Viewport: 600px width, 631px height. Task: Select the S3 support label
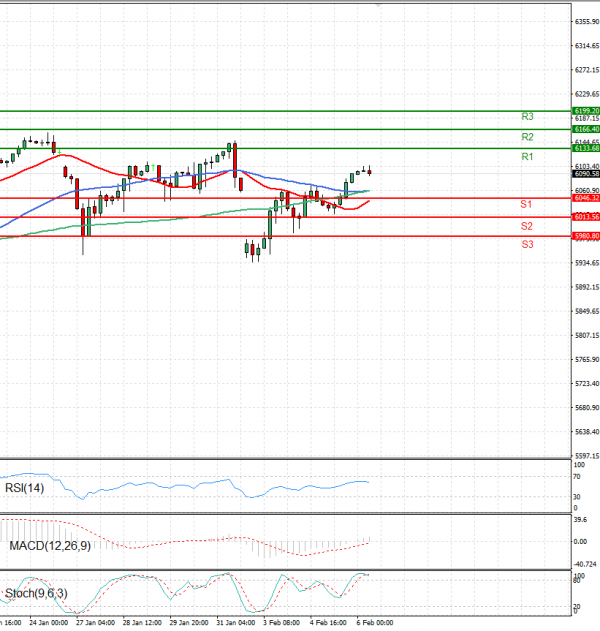tap(526, 244)
